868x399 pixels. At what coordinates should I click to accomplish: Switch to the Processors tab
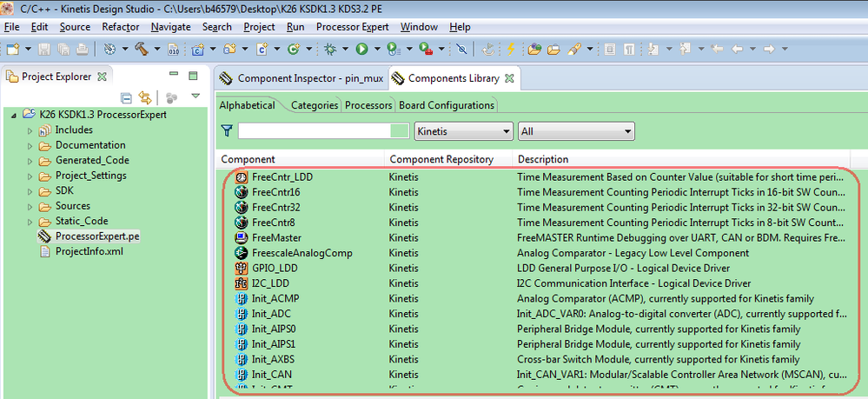(368, 104)
